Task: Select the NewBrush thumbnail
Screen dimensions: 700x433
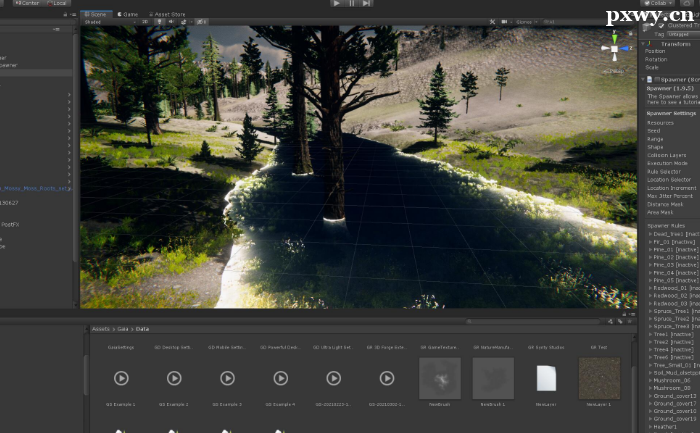Action: click(x=440, y=378)
